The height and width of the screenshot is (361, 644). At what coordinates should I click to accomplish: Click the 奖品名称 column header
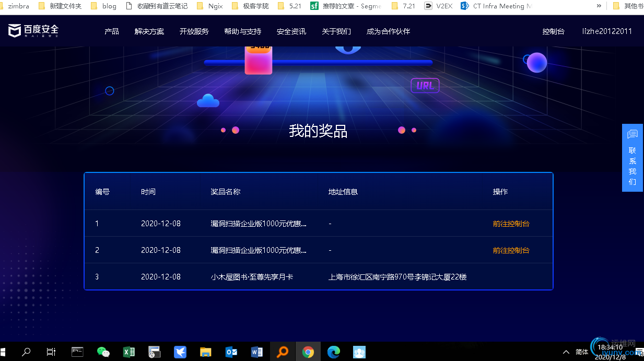pos(225,192)
